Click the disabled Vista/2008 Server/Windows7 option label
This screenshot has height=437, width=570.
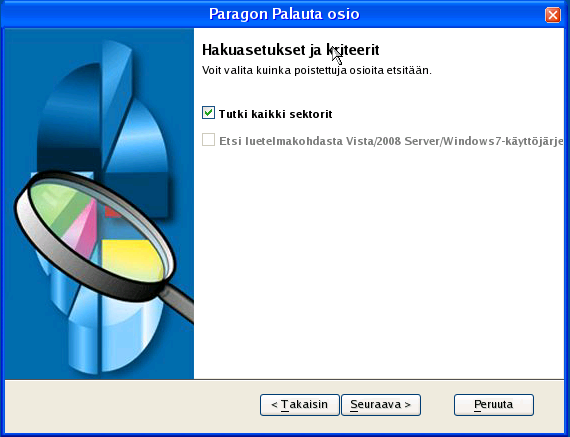(391, 141)
